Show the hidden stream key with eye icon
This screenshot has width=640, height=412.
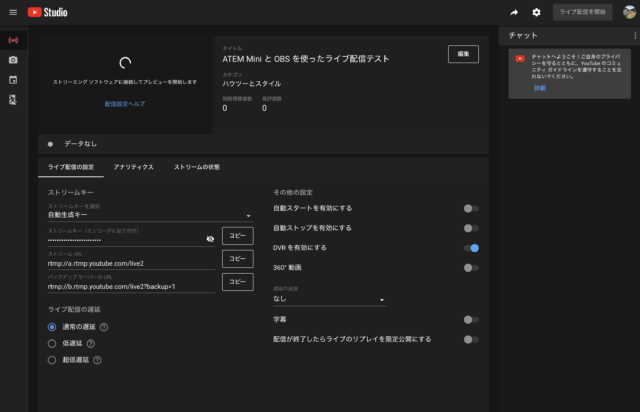[210, 239]
